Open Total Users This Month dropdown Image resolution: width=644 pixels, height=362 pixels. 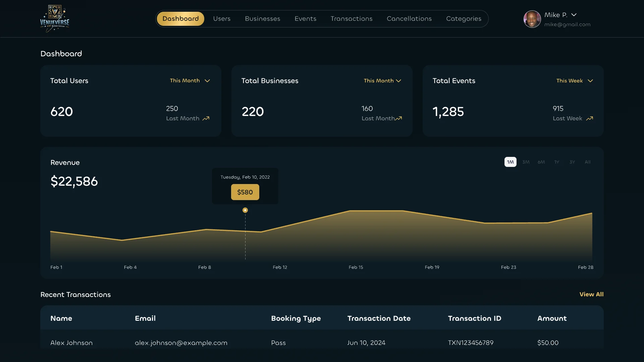point(190,81)
